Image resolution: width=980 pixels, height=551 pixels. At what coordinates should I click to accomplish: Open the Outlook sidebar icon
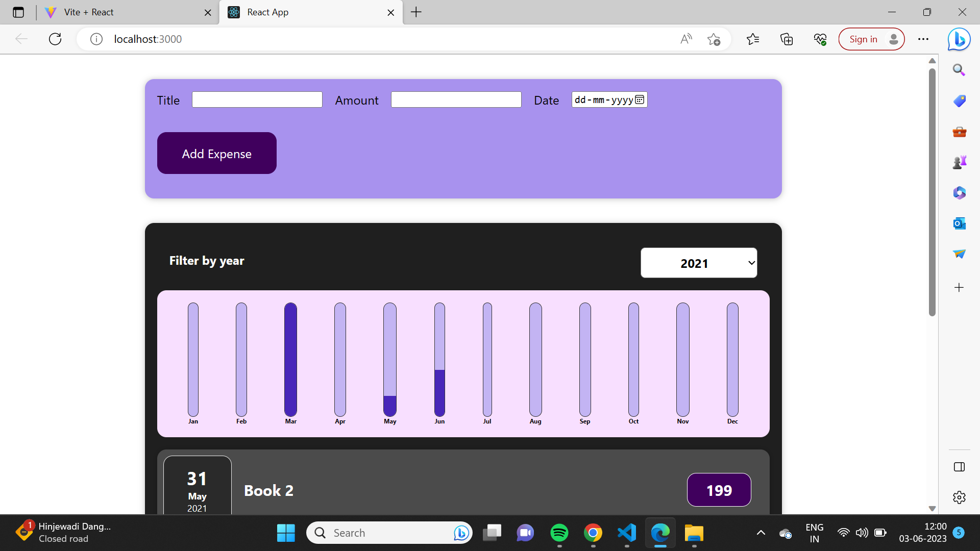pos(959,223)
